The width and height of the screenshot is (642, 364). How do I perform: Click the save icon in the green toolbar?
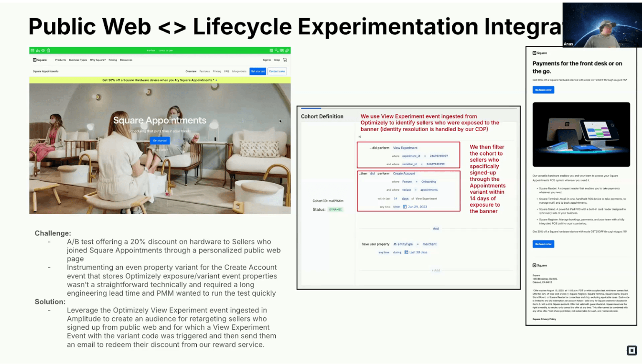pos(32,50)
